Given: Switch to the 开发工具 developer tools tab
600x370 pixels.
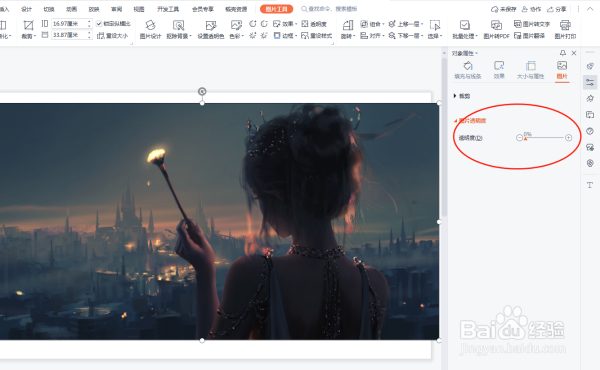Looking at the screenshot, I should [168, 9].
